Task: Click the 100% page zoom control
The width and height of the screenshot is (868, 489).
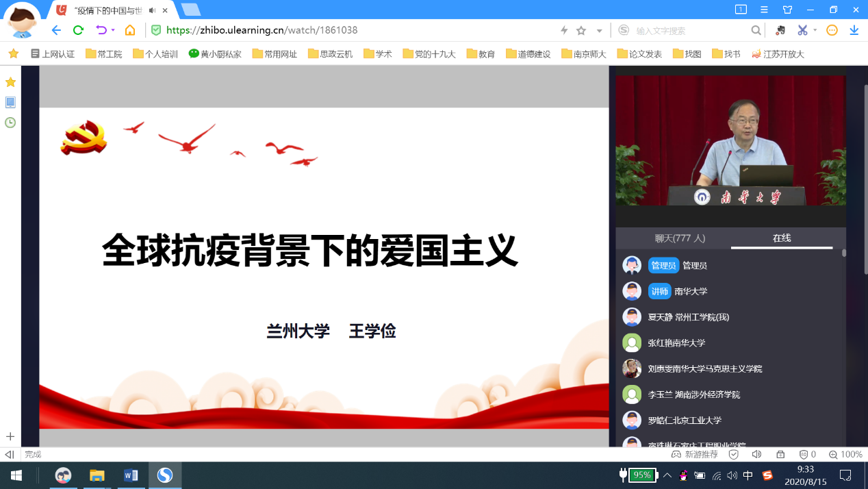Action: (845, 454)
